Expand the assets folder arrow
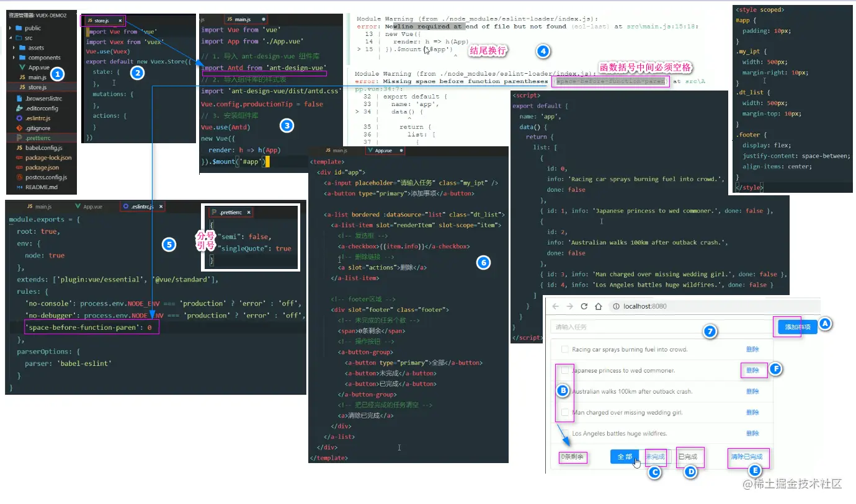This screenshot has width=856, height=504. tap(14, 48)
